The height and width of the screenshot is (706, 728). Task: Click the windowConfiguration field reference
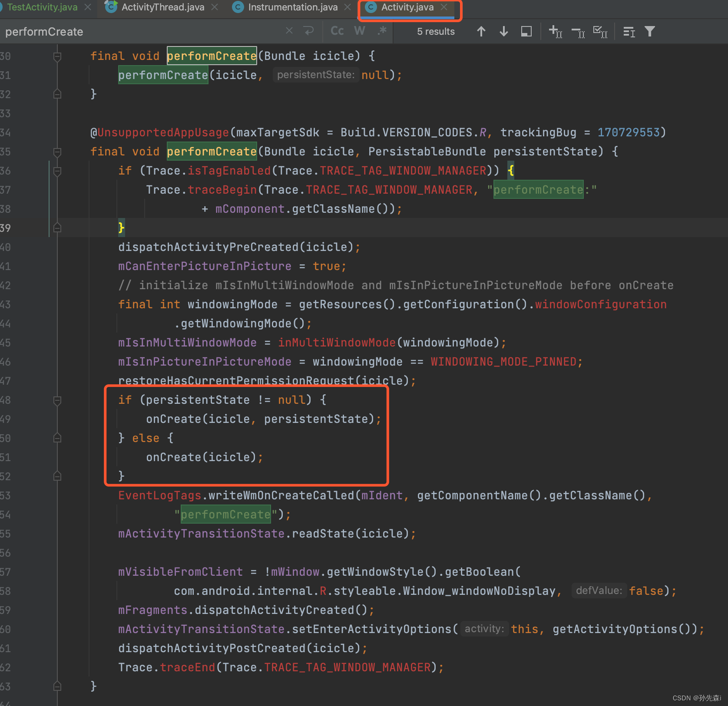[601, 304]
